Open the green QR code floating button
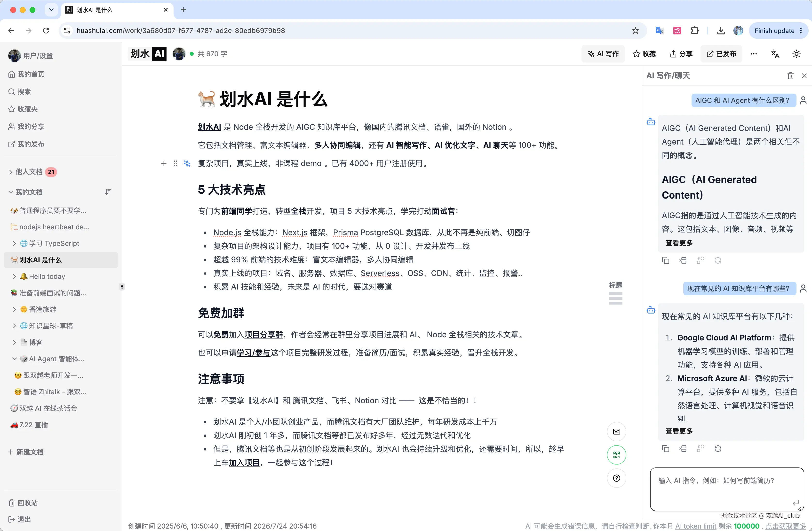The width and height of the screenshot is (812, 531). click(616, 455)
